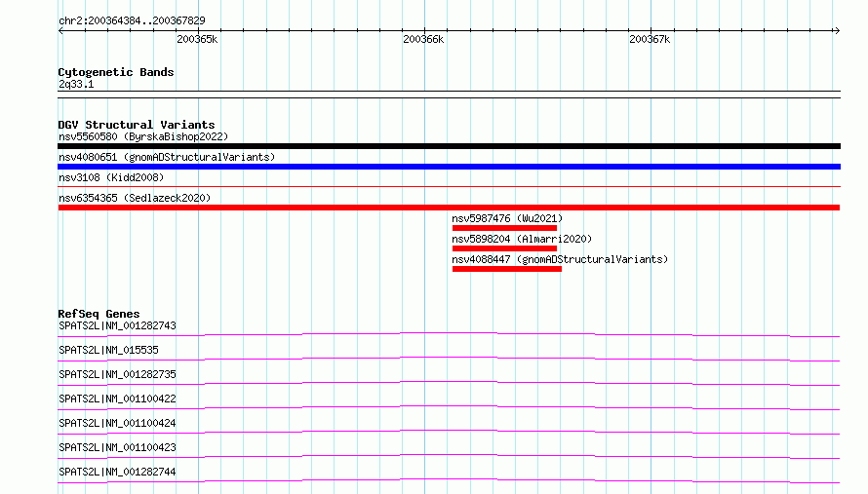The image size is (868, 494).
Task: Click the SPATS2L|NM_001282735 transcript label
Action: [x=117, y=374]
